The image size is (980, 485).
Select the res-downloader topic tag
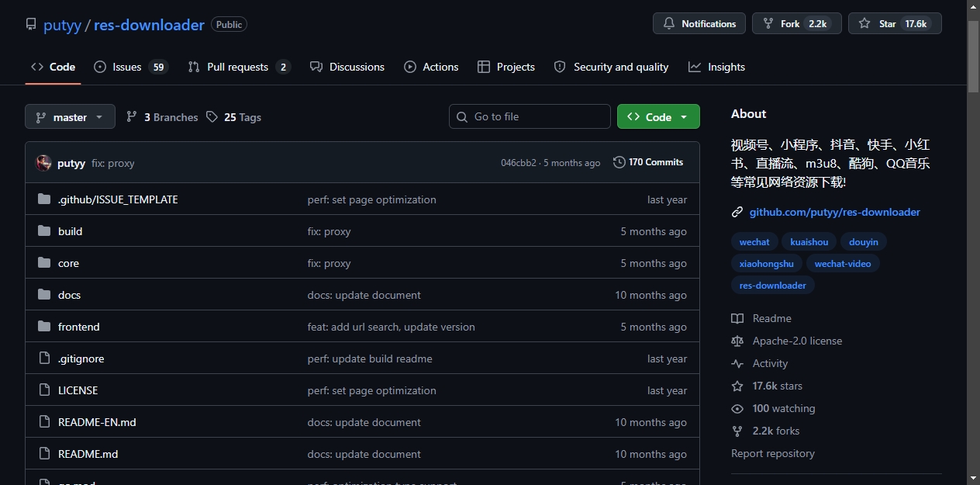click(x=773, y=286)
